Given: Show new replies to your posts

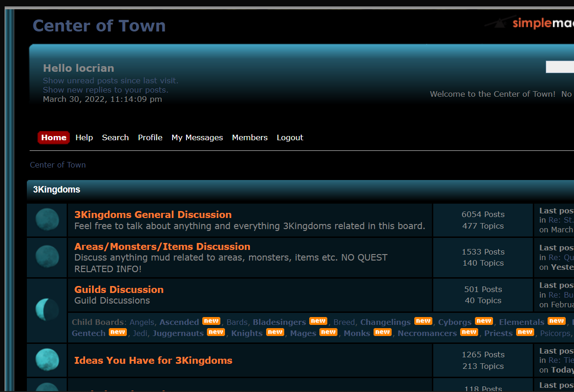Looking at the screenshot, I should [106, 90].
